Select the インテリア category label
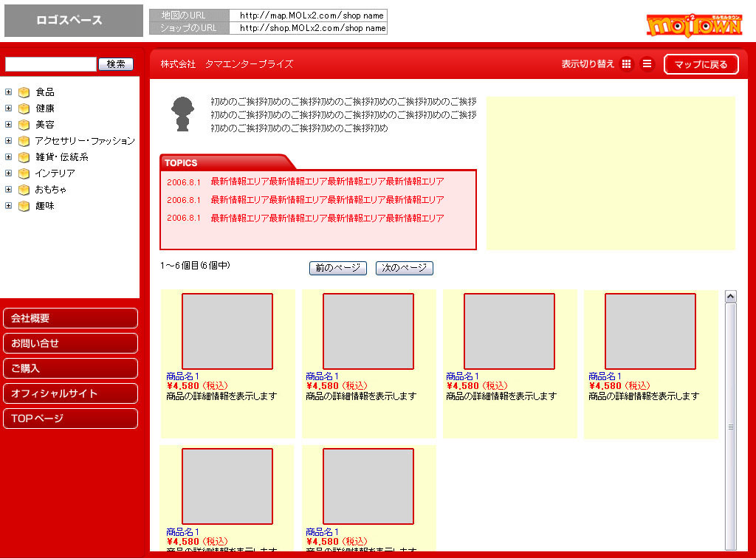Screen dimensions: 756x558 [x=55, y=173]
